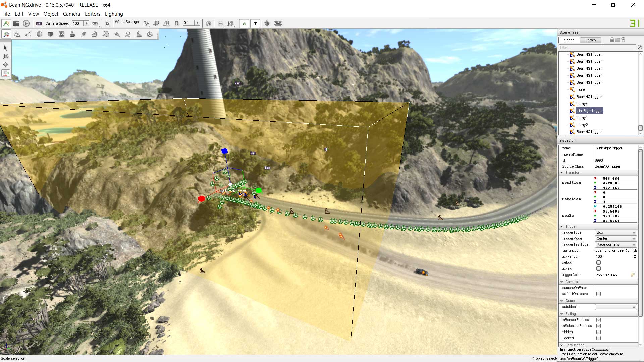
Task: Click the Play game button
Action: point(26,23)
